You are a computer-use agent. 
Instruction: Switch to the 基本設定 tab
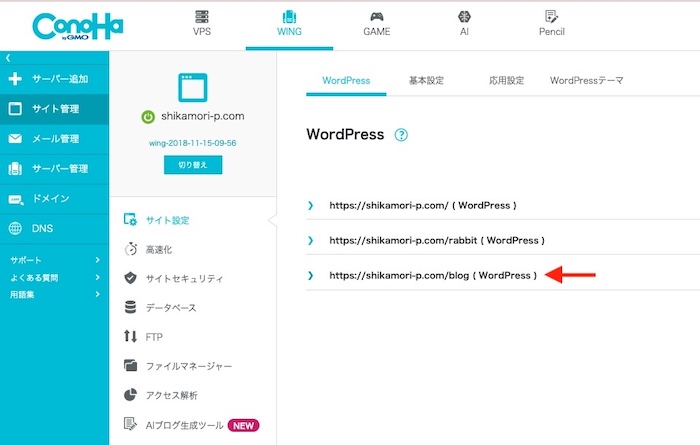tap(426, 81)
